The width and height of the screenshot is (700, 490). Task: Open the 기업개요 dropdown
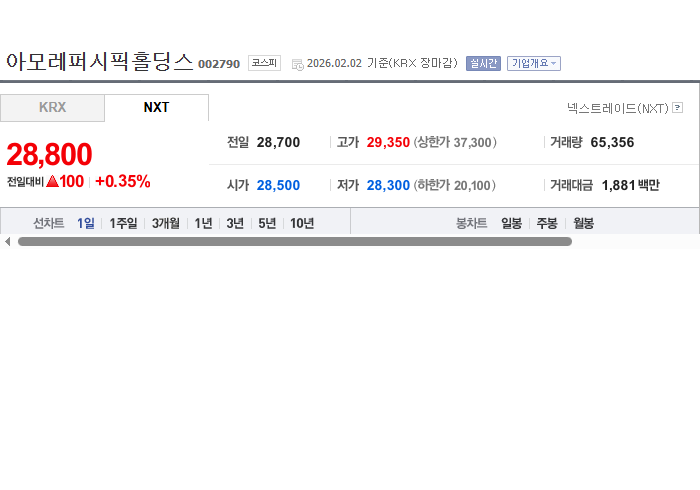[x=533, y=63]
